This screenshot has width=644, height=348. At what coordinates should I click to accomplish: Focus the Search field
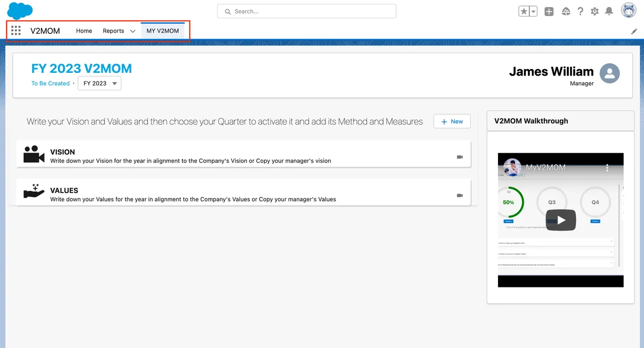(x=307, y=11)
